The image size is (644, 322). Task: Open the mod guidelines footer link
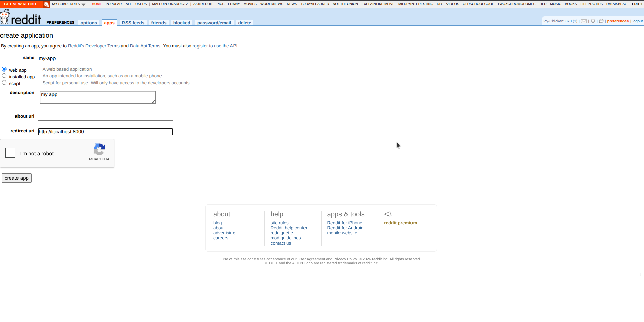[x=286, y=238]
